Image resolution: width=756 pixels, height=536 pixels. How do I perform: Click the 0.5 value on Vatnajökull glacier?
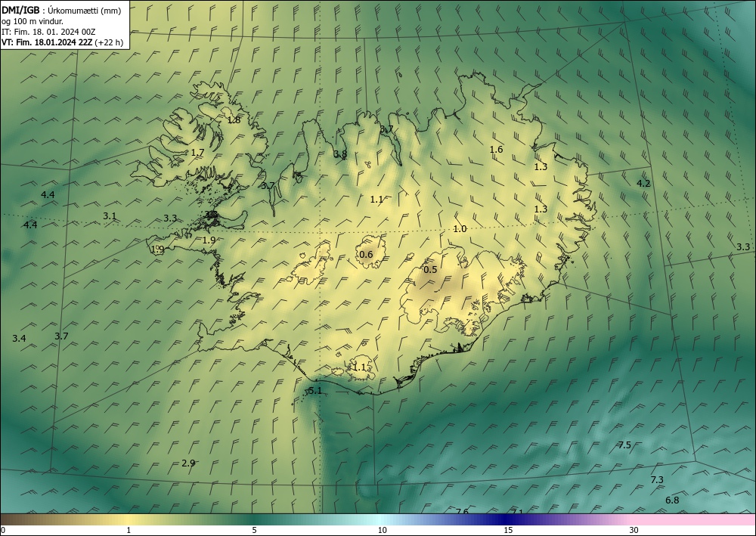pyautogui.click(x=430, y=269)
